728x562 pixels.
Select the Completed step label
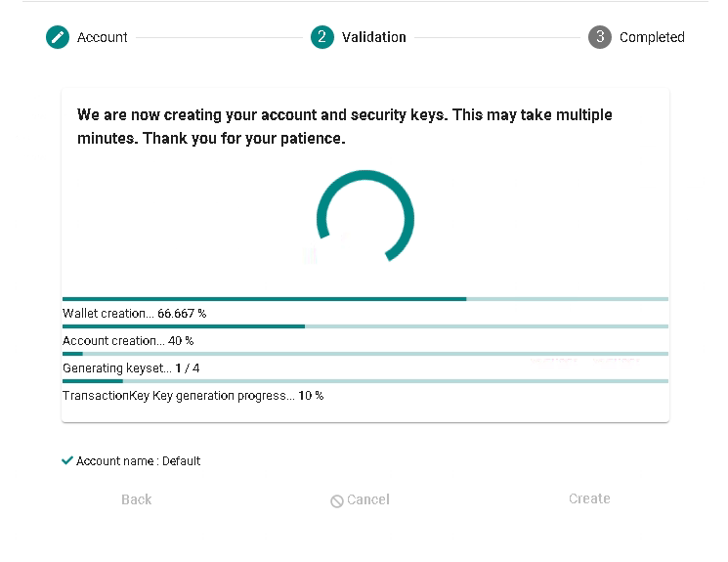pyautogui.click(x=652, y=37)
